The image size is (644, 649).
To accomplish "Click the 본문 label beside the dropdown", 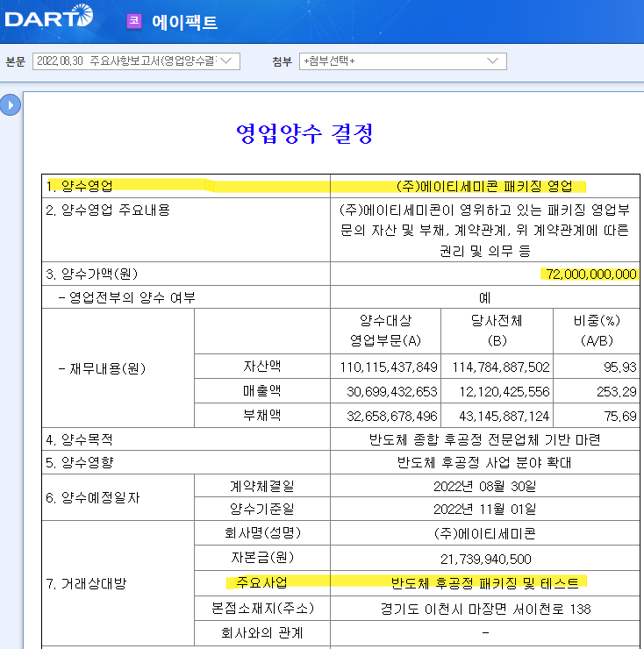I will (x=15, y=61).
